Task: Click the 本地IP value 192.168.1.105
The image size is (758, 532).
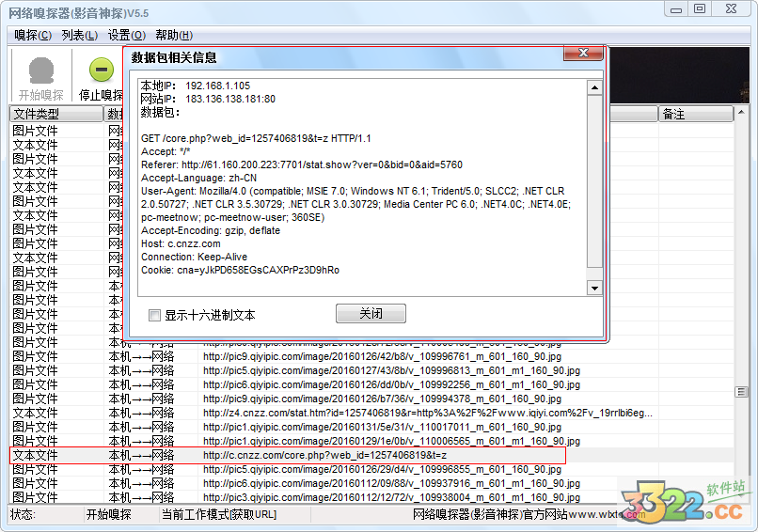Action: (x=217, y=86)
